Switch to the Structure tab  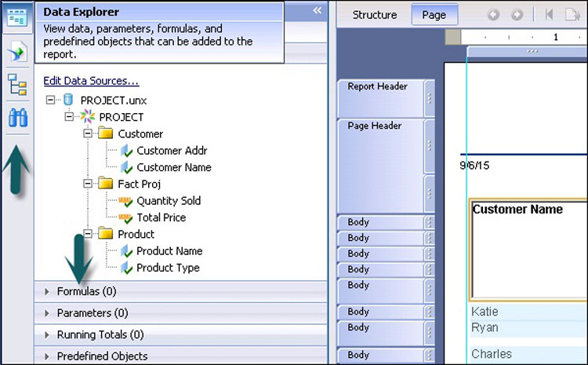(374, 15)
